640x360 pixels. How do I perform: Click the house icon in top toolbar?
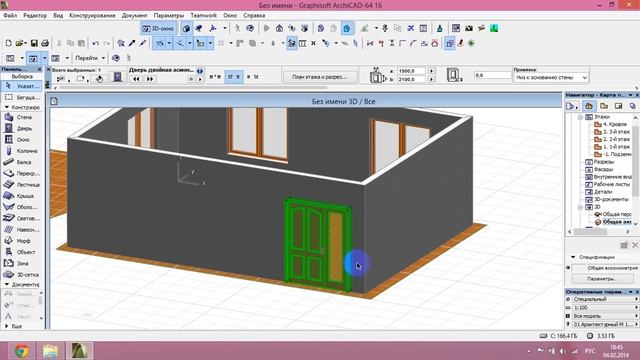279,28
